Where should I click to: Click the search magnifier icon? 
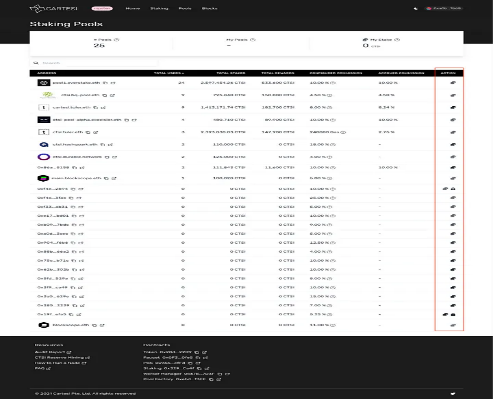(x=36, y=63)
